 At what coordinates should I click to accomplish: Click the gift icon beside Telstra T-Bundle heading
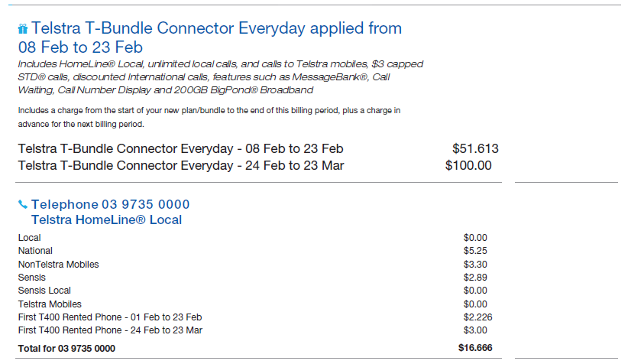[23, 29]
